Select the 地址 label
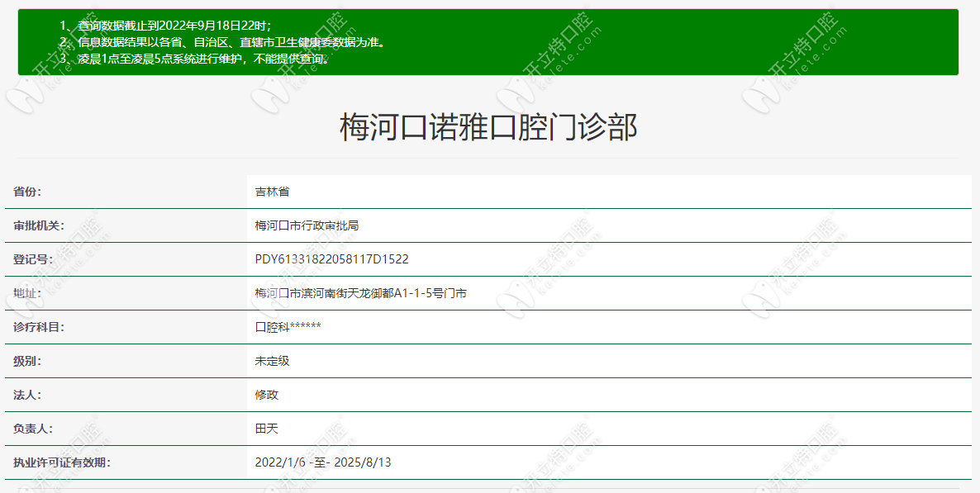 [x=27, y=293]
